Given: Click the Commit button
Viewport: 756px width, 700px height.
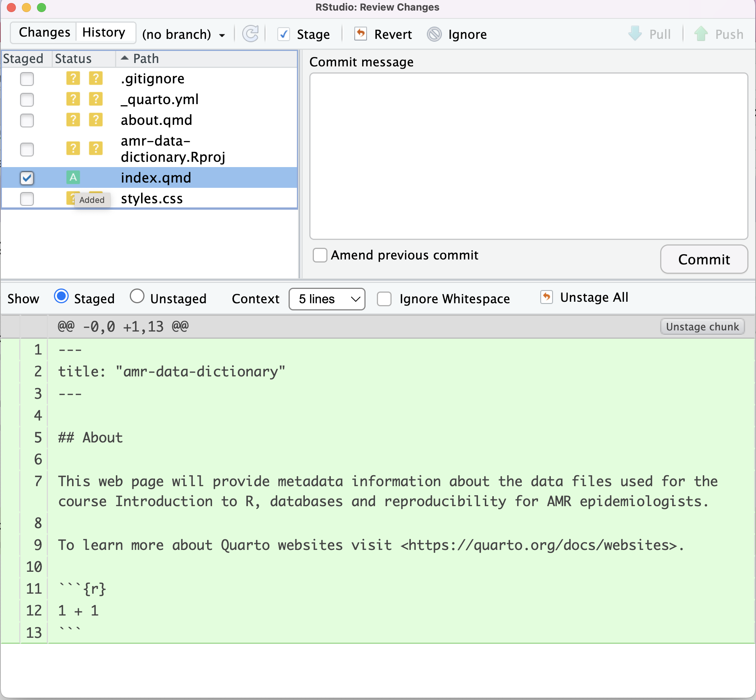Looking at the screenshot, I should [704, 259].
